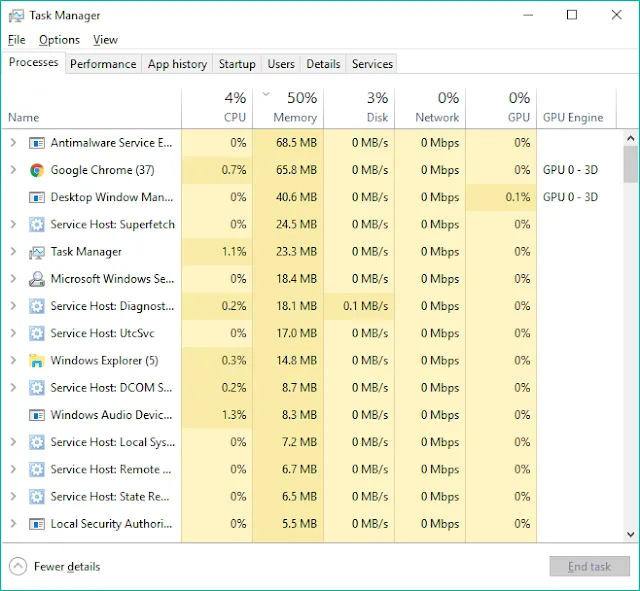
Task: Click the Service Host: UtcSvc gear icon
Action: (x=37, y=333)
